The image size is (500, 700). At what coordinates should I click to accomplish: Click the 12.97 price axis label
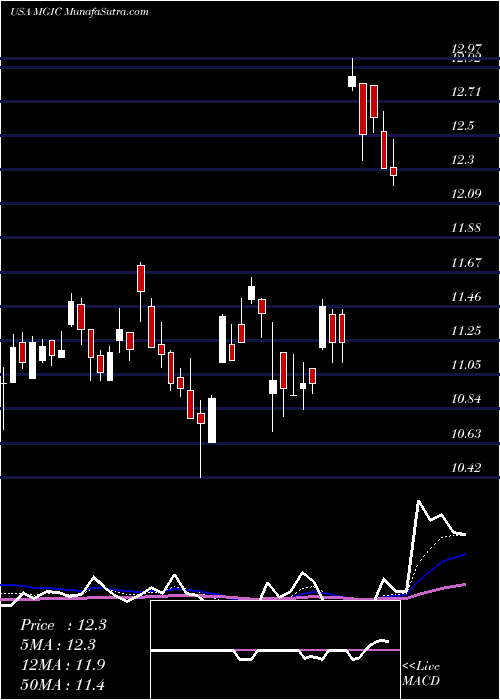(x=467, y=48)
